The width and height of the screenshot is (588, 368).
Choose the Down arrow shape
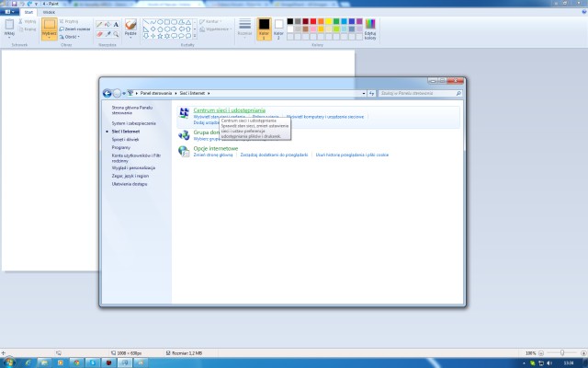pos(146,36)
